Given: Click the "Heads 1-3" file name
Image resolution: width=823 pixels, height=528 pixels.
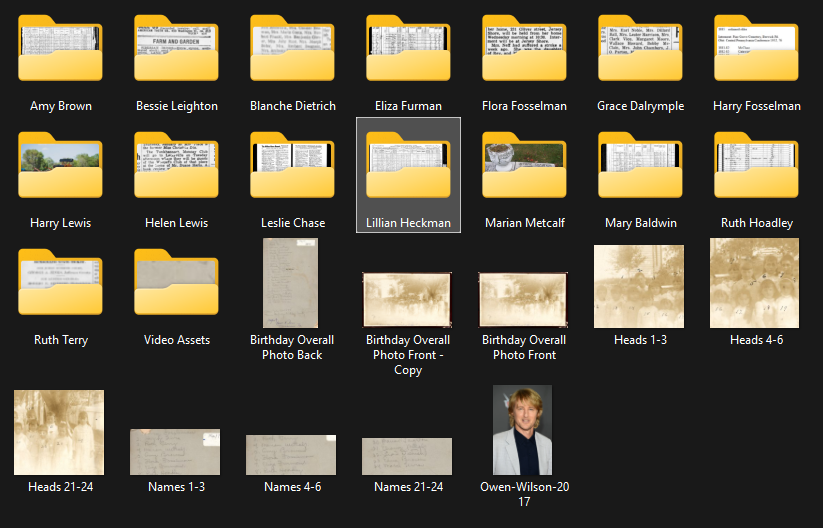Looking at the screenshot, I should click(x=640, y=340).
